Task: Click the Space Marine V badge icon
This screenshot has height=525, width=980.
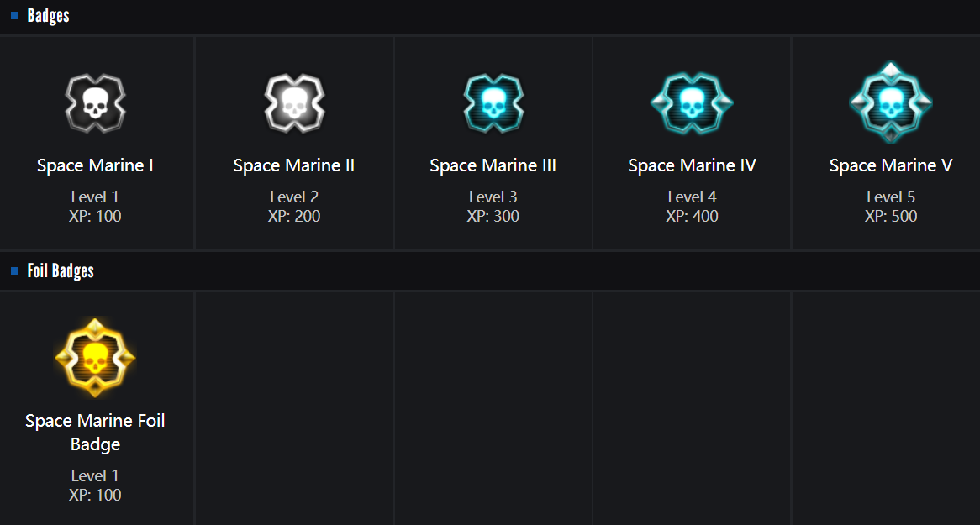Action: point(891,103)
